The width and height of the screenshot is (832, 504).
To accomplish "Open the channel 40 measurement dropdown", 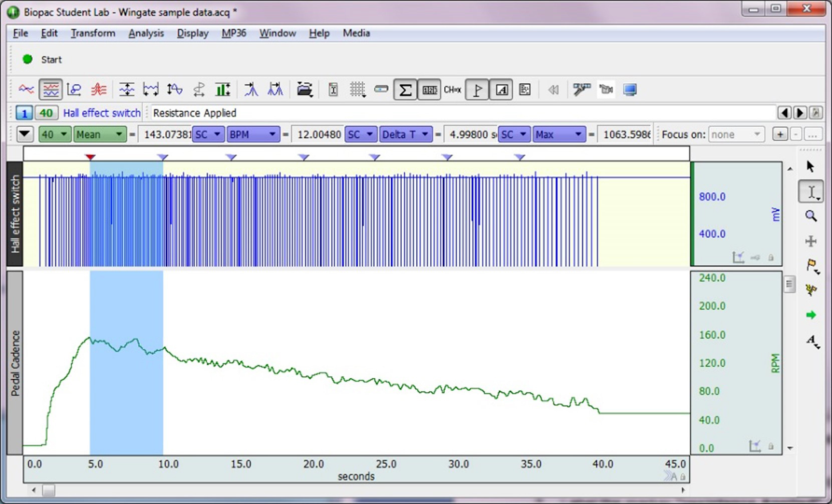I will coord(54,134).
